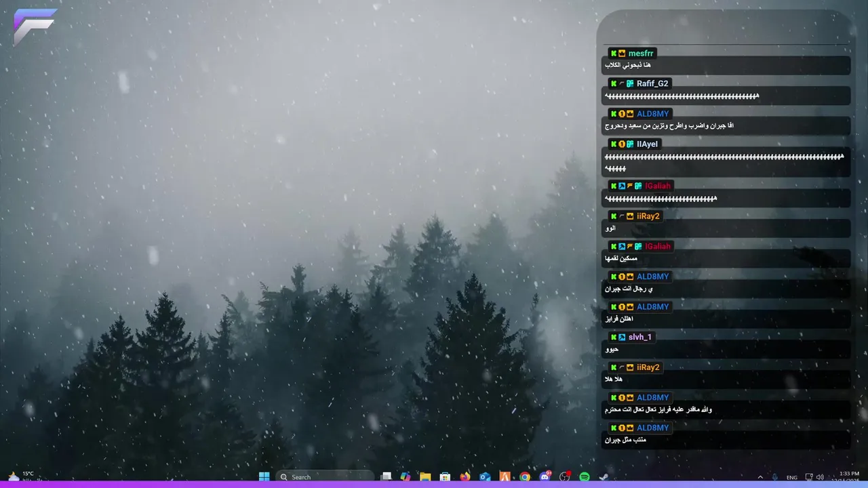
Task: Open File Explorer from the taskbar
Action: coord(425,476)
